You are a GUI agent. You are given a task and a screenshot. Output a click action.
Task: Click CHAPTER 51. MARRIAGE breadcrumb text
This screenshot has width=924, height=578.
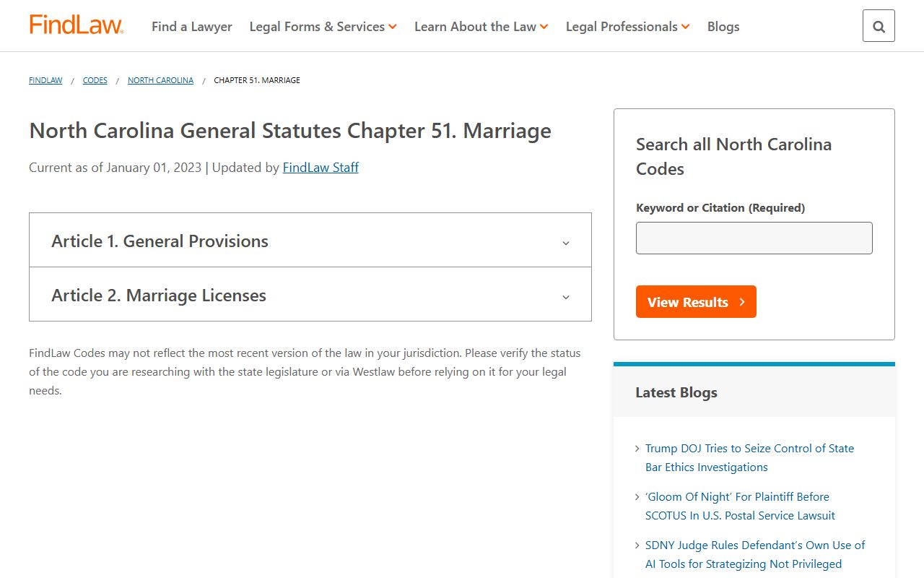(257, 80)
